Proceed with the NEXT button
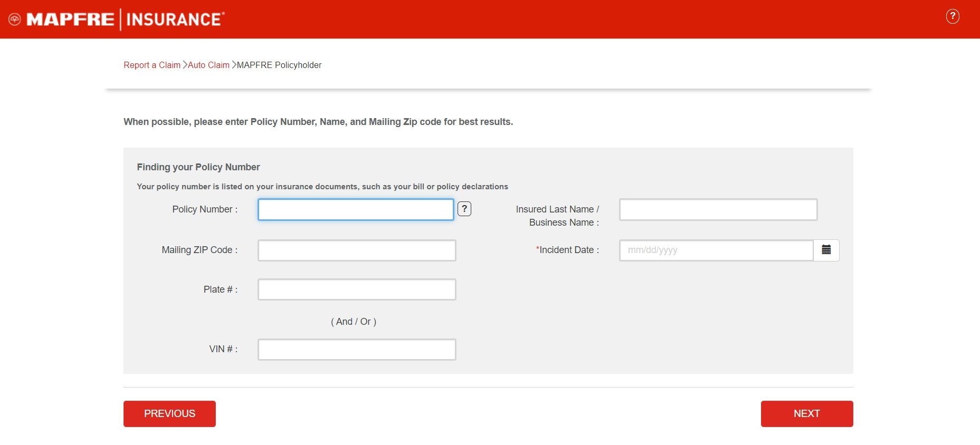 tap(807, 414)
